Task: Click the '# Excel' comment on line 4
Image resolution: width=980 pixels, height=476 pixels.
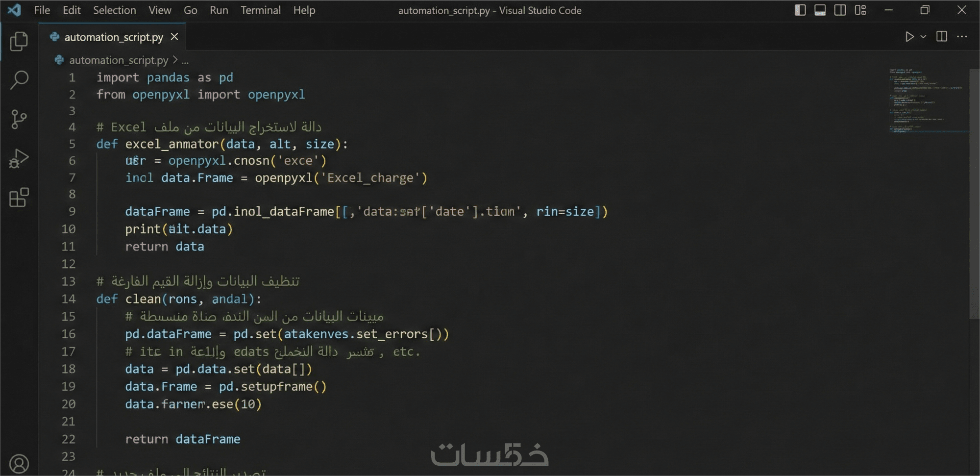Action: 209,127
